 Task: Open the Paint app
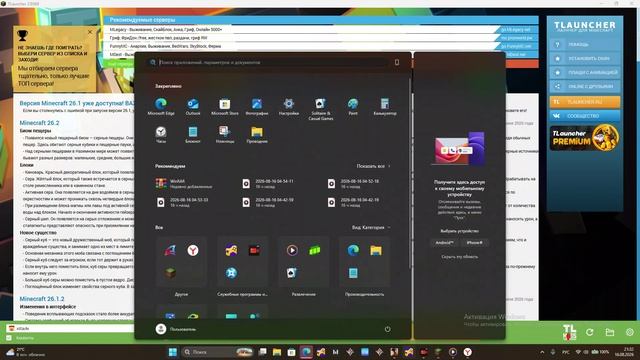click(x=353, y=107)
